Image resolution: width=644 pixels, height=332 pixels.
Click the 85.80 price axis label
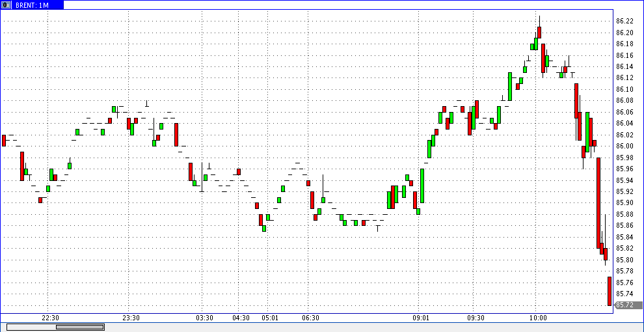tap(624, 260)
